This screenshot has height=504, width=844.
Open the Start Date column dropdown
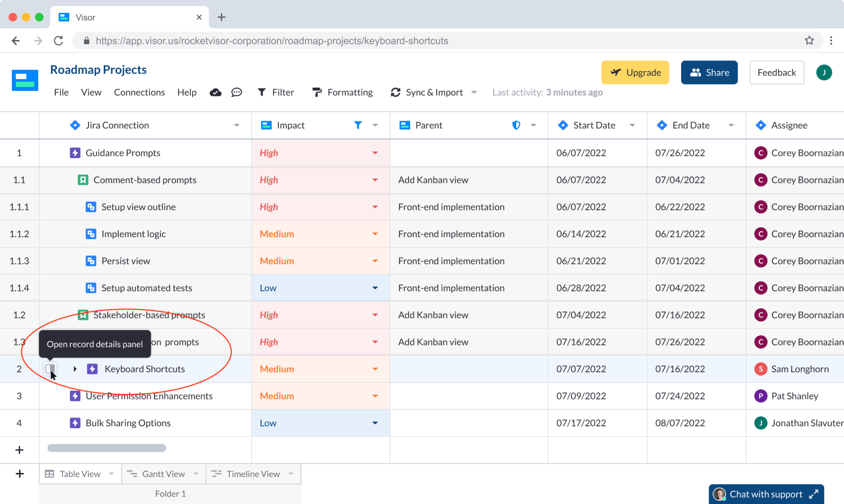[x=632, y=125]
